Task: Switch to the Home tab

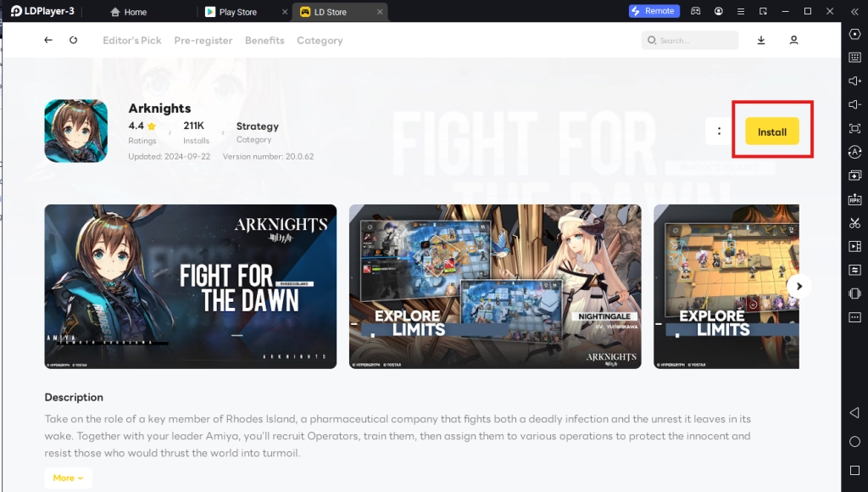Action: point(129,12)
